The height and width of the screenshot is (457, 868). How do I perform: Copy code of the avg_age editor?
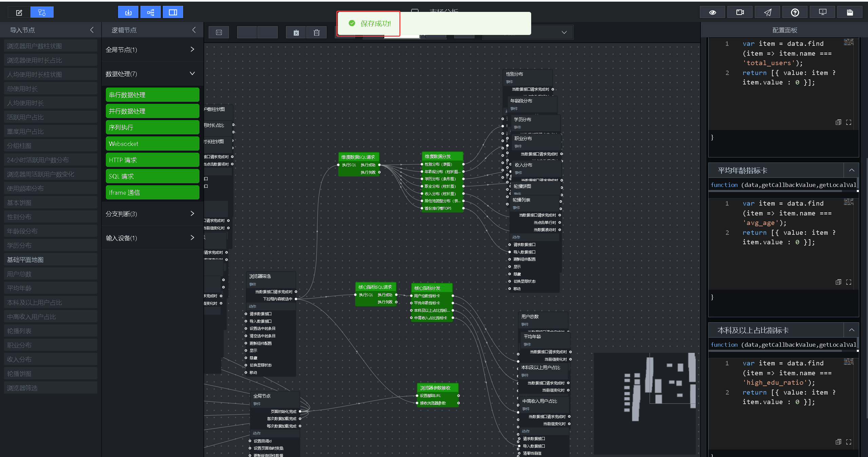[838, 282]
